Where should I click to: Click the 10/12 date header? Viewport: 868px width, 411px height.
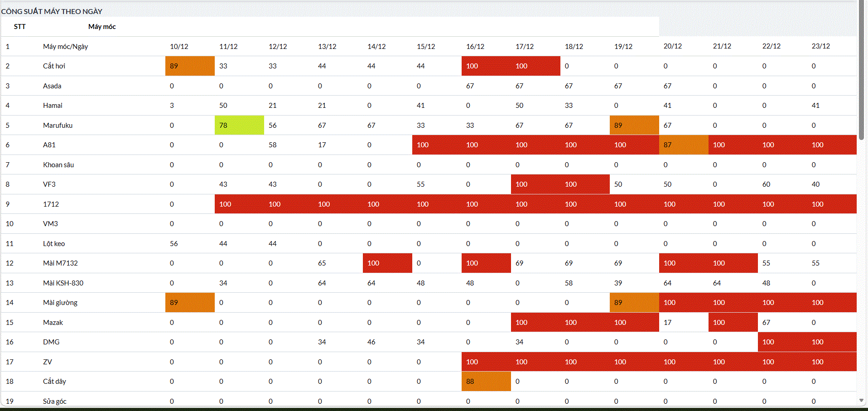coord(179,47)
